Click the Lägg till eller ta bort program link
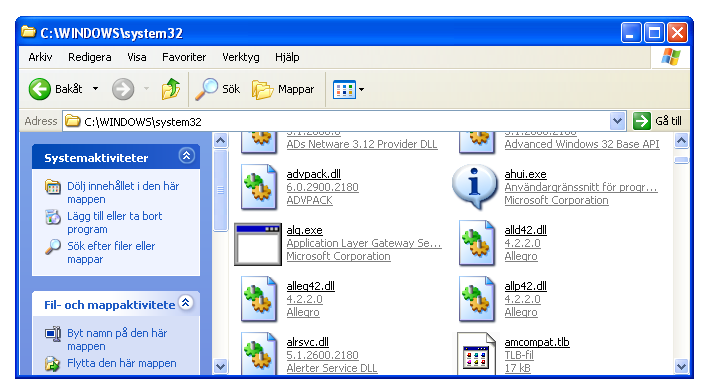 pyautogui.click(x=114, y=222)
